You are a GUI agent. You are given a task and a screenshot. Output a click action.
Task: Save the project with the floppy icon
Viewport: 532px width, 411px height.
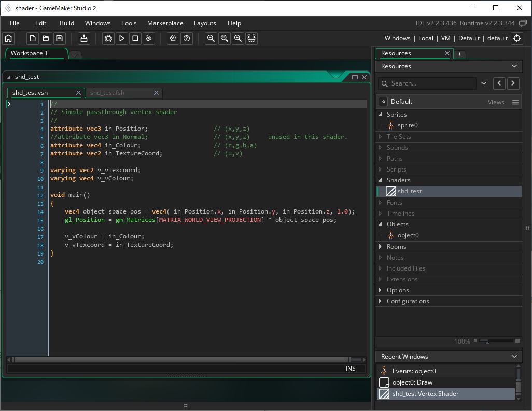(59, 38)
